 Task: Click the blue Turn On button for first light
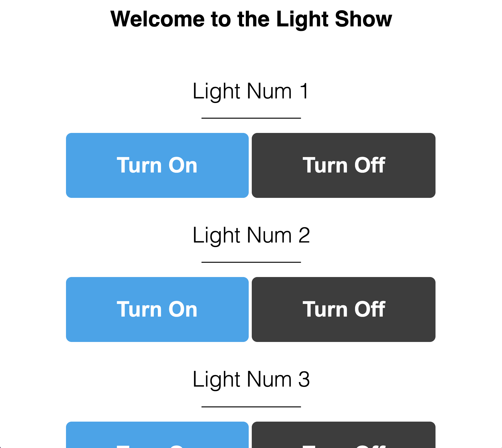point(157,165)
